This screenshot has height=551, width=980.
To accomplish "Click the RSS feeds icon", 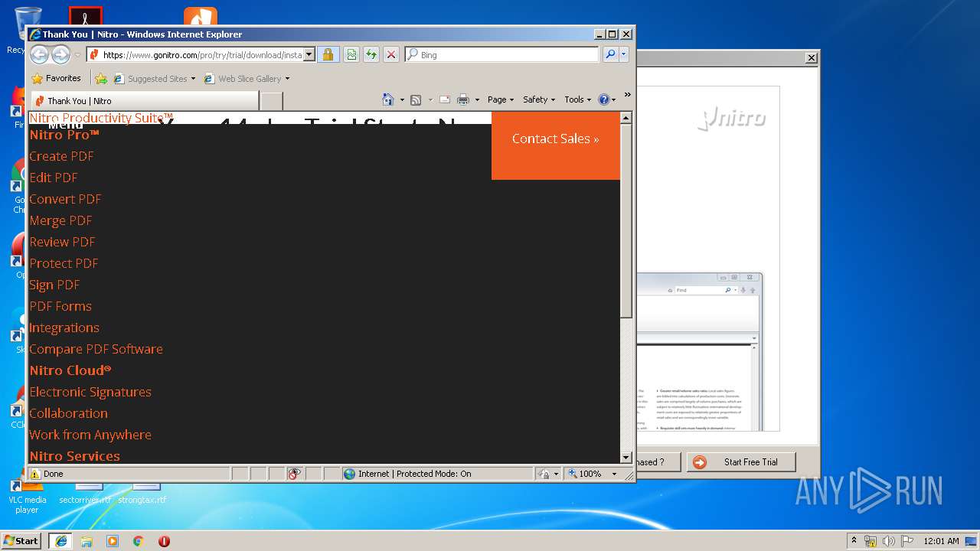I will pyautogui.click(x=416, y=99).
